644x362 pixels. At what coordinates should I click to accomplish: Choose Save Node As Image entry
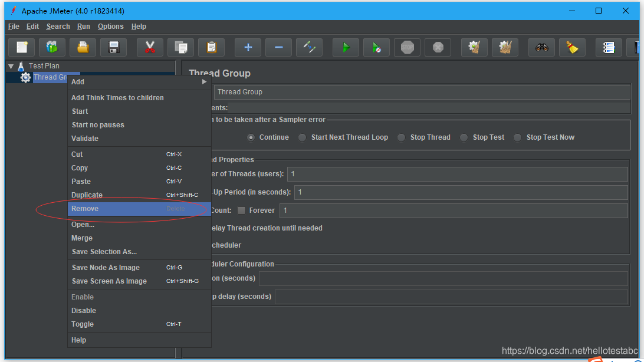pyautogui.click(x=139, y=268)
